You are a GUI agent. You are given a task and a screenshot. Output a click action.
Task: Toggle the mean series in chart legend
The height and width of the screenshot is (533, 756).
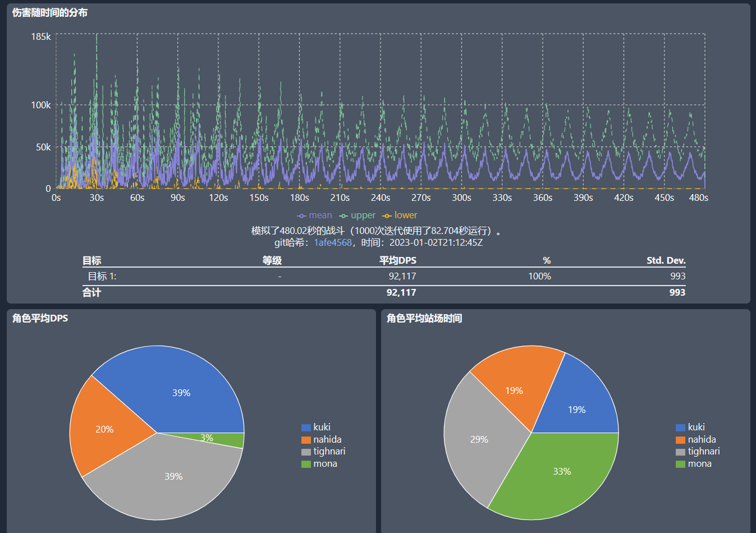pyautogui.click(x=315, y=215)
